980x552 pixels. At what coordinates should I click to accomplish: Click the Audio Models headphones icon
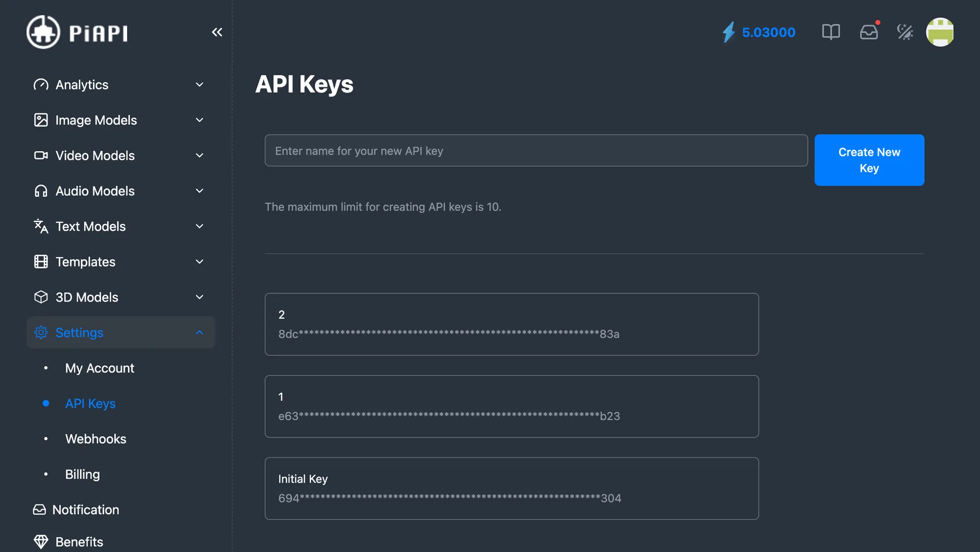(x=41, y=190)
